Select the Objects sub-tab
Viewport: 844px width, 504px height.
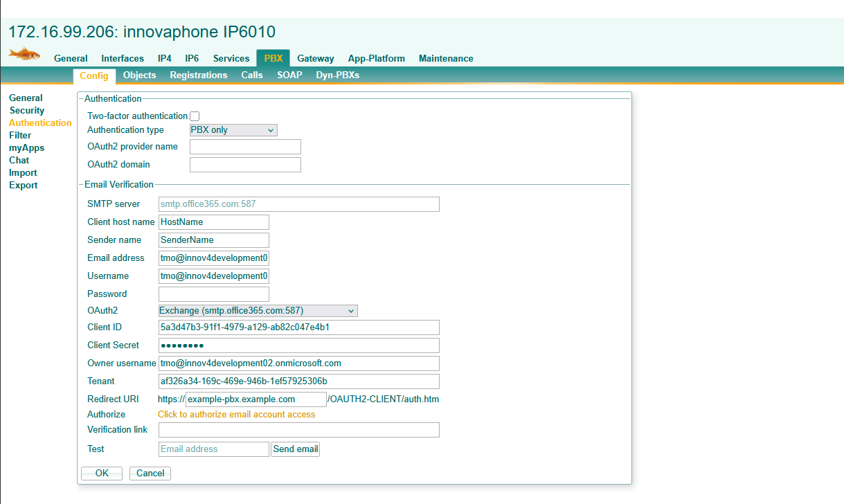pos(139,75)
